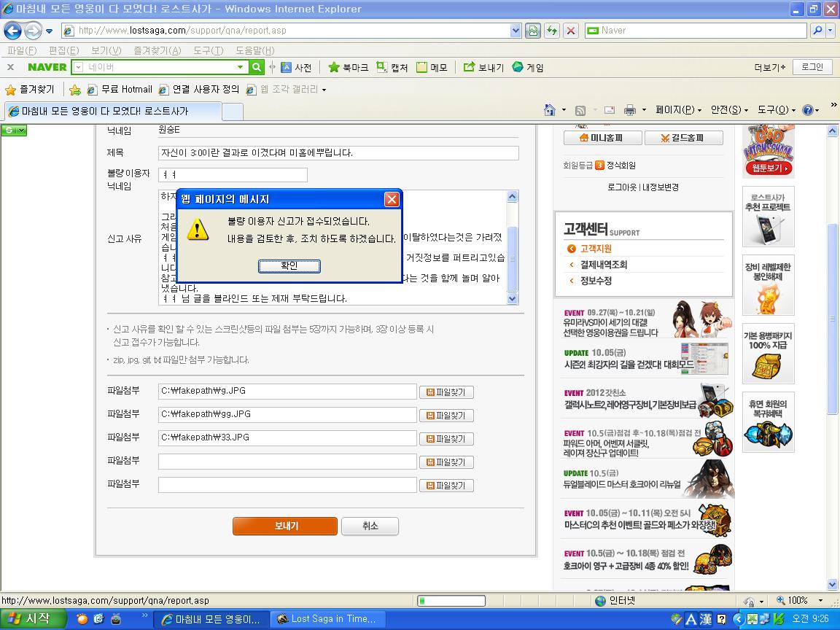Expand the 웹 조각 갤러리 dropdown arrow
840x630 pixels.
pyautogui.click(x=324, y=90)
